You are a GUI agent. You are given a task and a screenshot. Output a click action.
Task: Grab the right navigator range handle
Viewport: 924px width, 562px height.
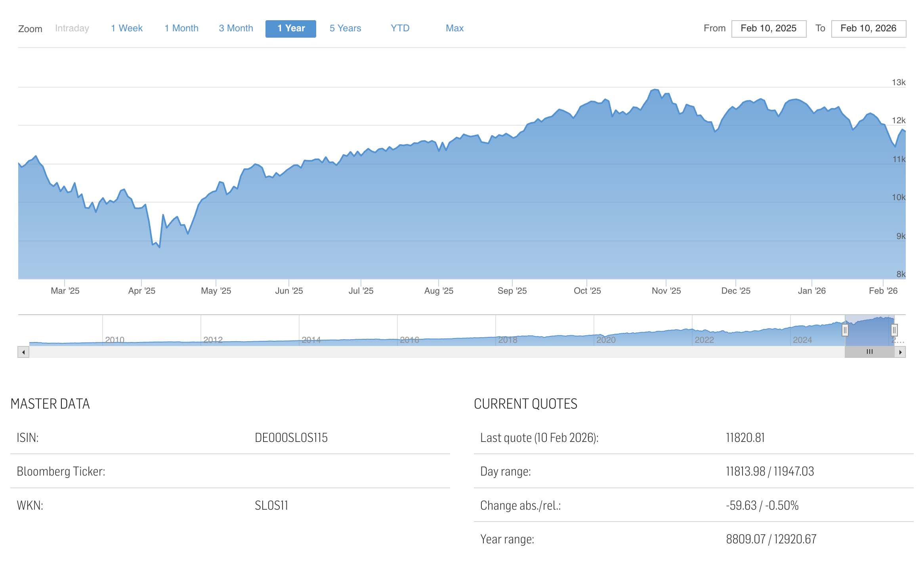[x=894, y=330]
